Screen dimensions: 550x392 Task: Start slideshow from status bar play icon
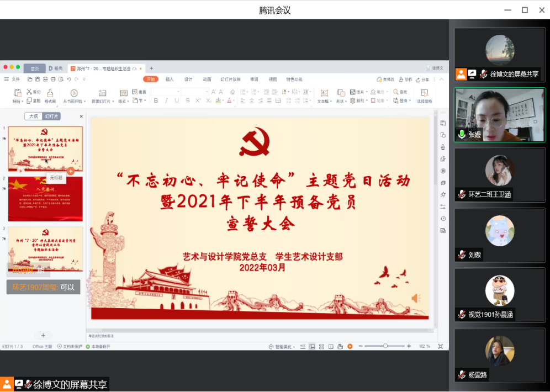point(350,346)
